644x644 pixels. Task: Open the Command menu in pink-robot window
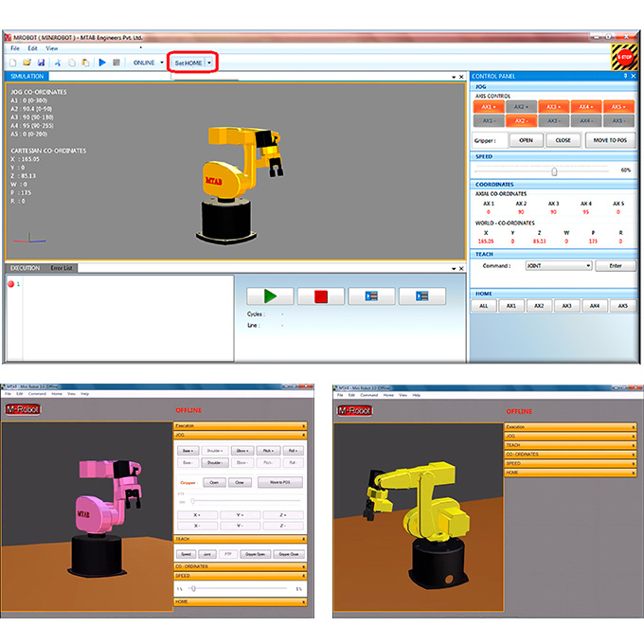[x=37, y=393]
